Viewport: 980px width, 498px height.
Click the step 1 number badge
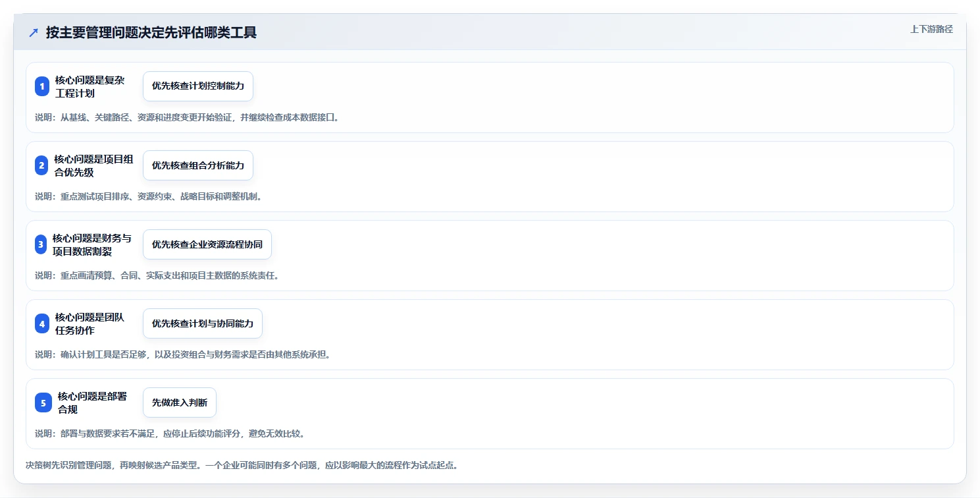[x=42, y=86]
